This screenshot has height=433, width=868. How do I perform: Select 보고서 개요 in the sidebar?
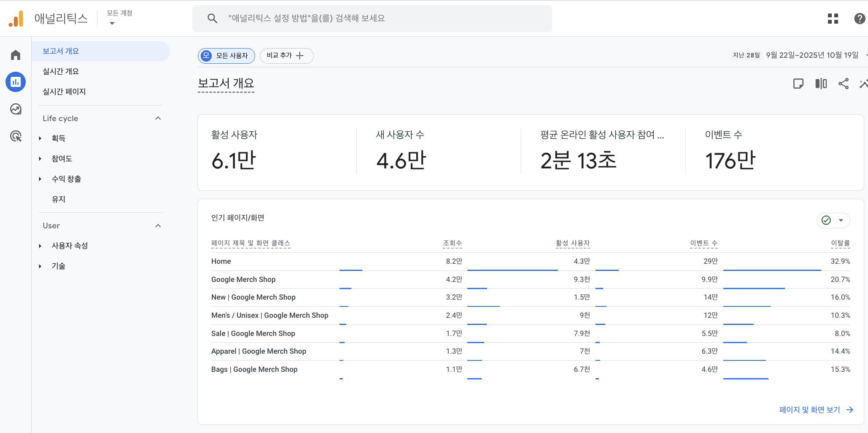point(101,51)
